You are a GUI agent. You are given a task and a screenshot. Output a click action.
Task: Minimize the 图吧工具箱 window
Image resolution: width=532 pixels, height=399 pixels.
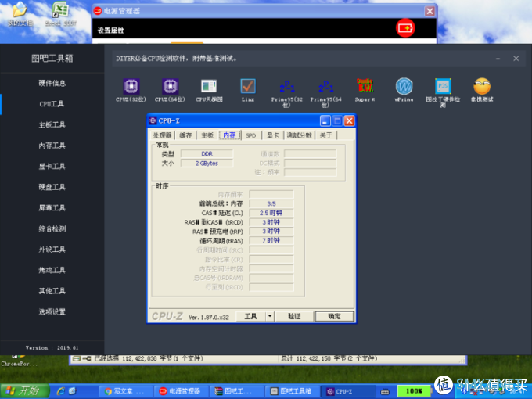498,59
